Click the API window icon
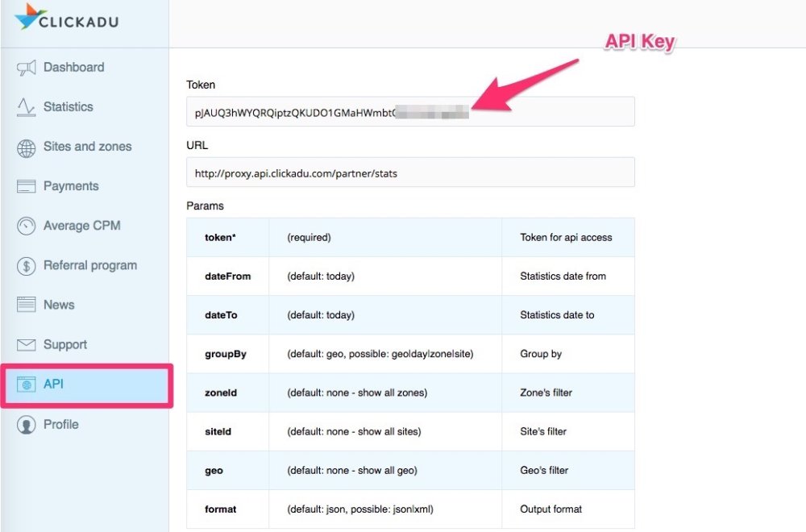806x532 pixels. pyautogui.click(x=27, y=384)
